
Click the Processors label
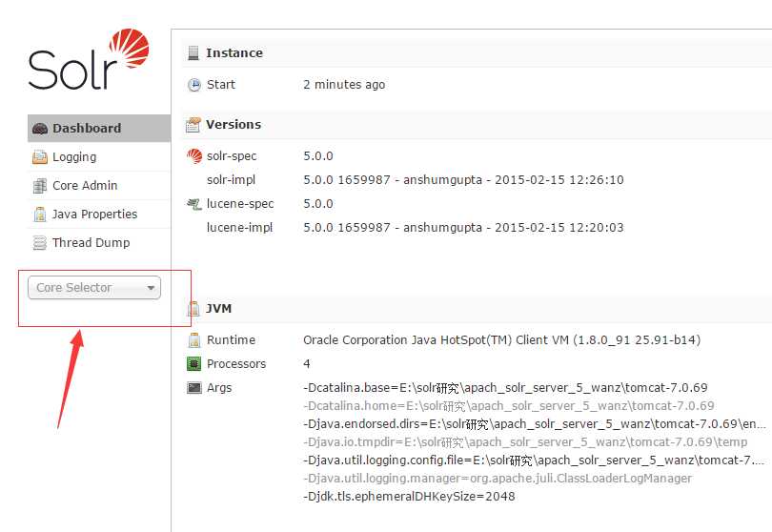coord(236,364)
